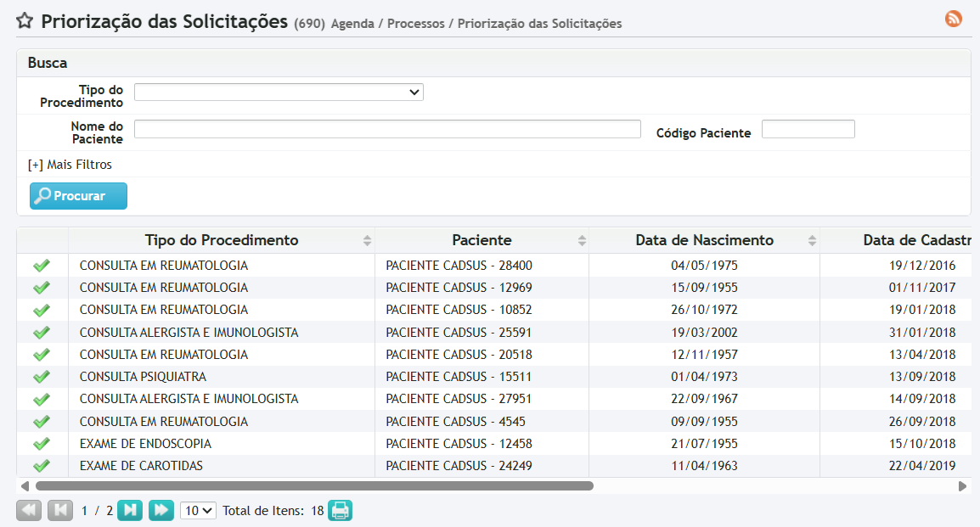Click the favorite star beside page title

pos(25,22)
